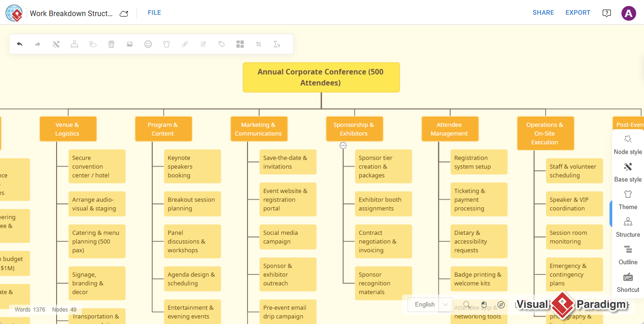Screen dimensions: 644x324
Task: Select Staff & volunteer scheduling node
Action: pyautogui.click(x=575, y=171)
